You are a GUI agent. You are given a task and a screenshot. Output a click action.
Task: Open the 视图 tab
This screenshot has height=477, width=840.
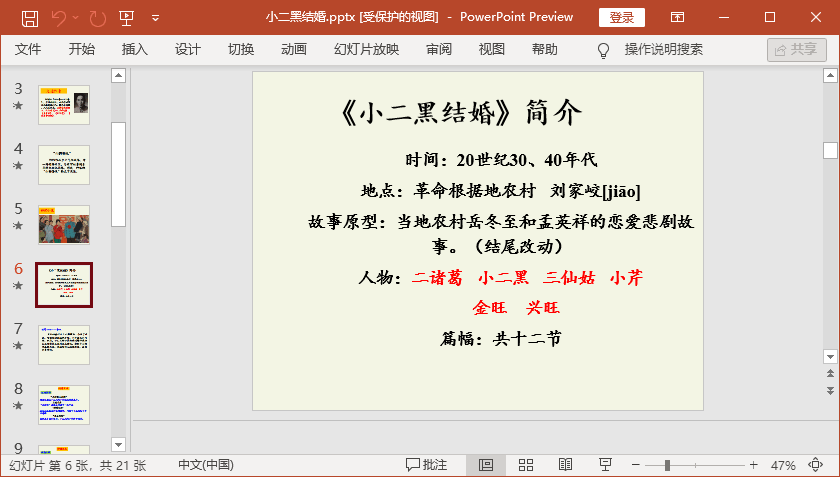tap(492, 49)
